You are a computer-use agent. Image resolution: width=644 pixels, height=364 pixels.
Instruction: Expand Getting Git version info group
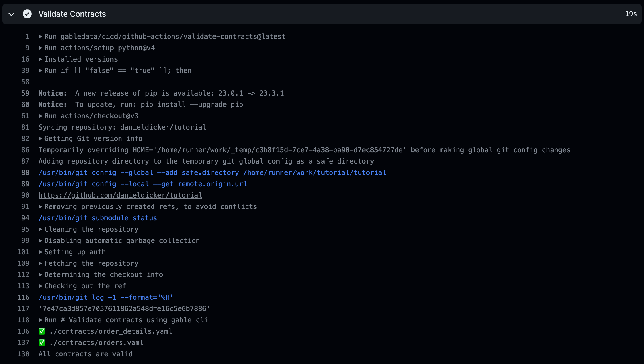[40, 139]
